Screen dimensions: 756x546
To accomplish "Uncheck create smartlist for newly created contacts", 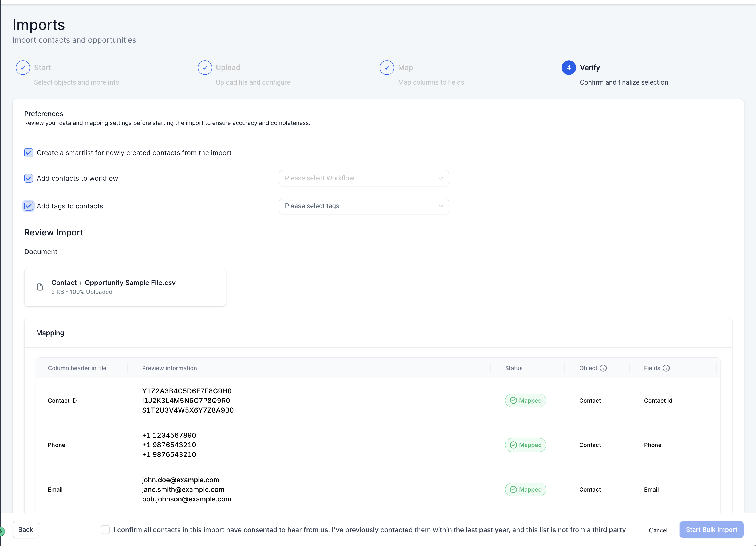I will (28, 153).
